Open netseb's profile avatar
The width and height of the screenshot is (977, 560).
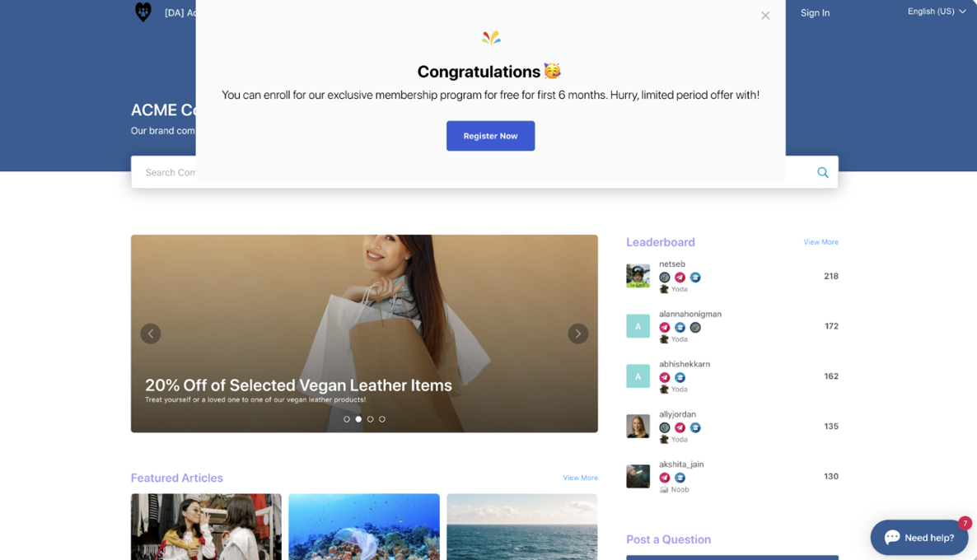click(x=638, y=276)
